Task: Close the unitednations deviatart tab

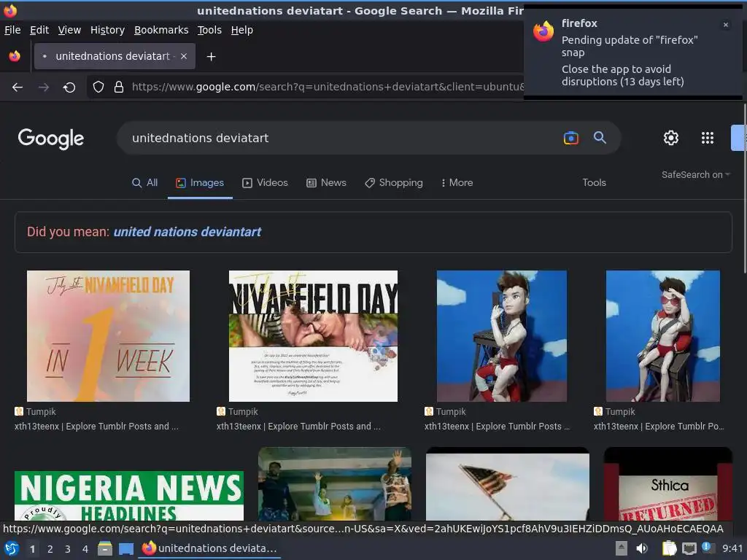Action: pyautogui.click(x=183, y=56)
